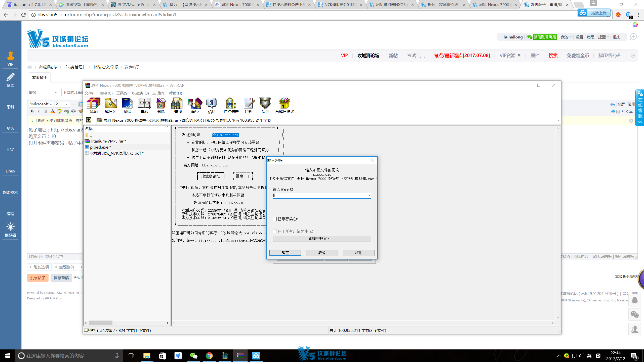Open the 收藏夹(O) menu in WinRAR

pos(140,93)
